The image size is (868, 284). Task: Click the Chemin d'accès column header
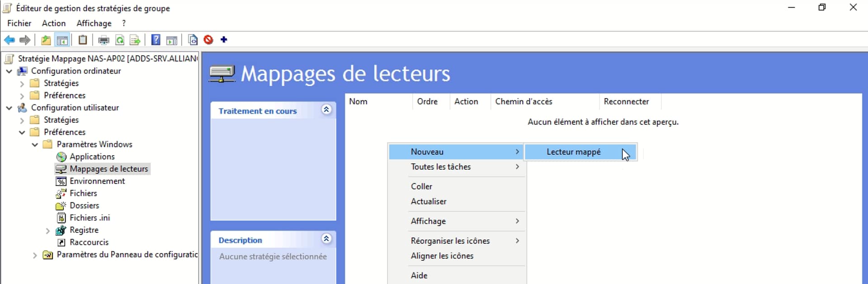(x=524, y=102)
